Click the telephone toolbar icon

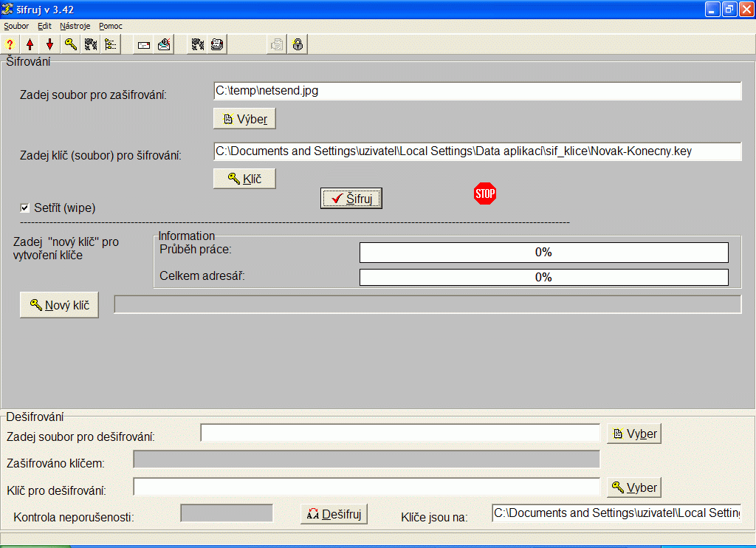click(x=217, y=45)
